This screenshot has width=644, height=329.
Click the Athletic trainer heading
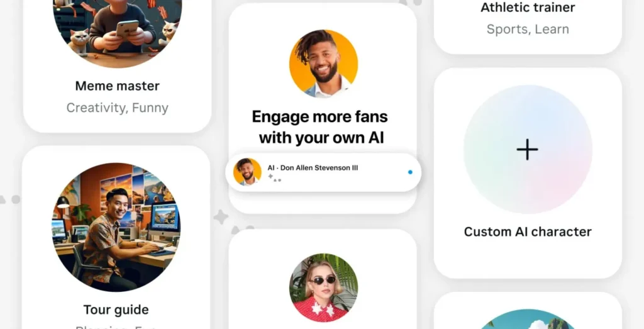point(528,7)
